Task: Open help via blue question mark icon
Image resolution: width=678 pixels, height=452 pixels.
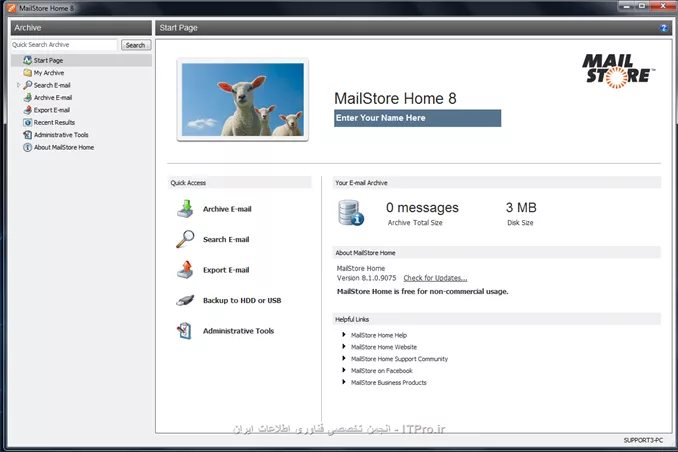Action: (x=664, y=28)
